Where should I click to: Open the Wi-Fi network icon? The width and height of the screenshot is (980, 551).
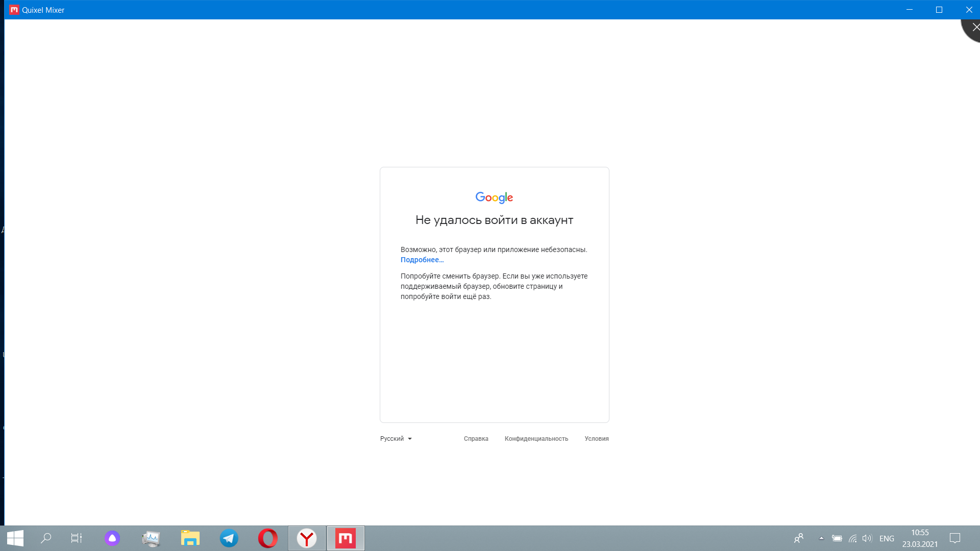tap(852, 538)
